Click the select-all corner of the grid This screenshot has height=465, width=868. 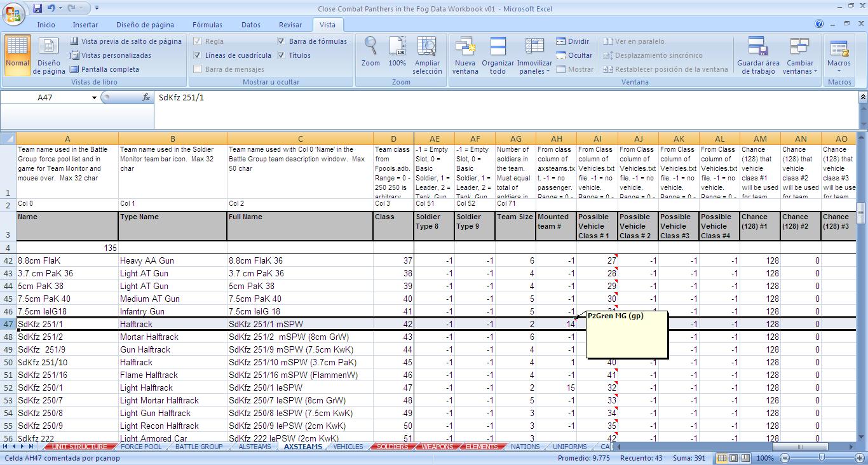[8, 138]
